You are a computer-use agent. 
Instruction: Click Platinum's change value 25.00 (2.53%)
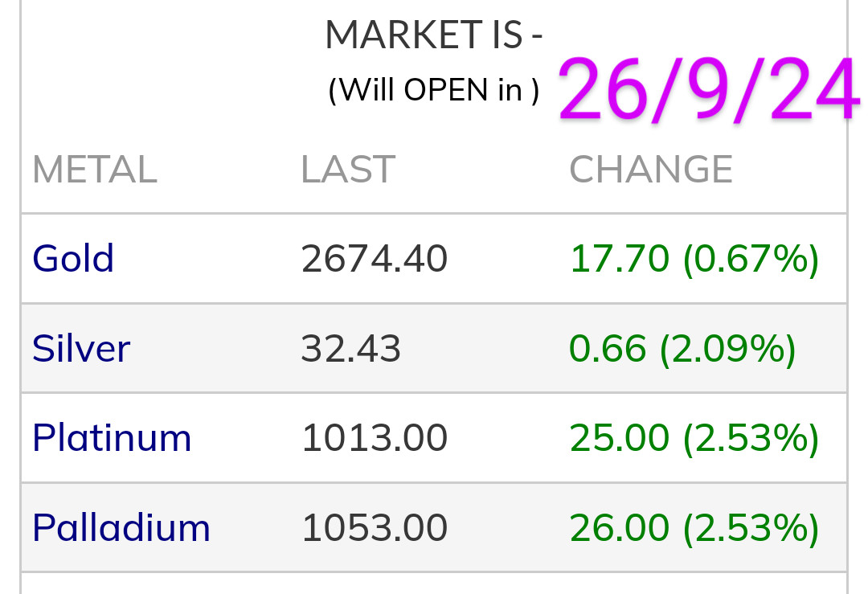point(694,438)
